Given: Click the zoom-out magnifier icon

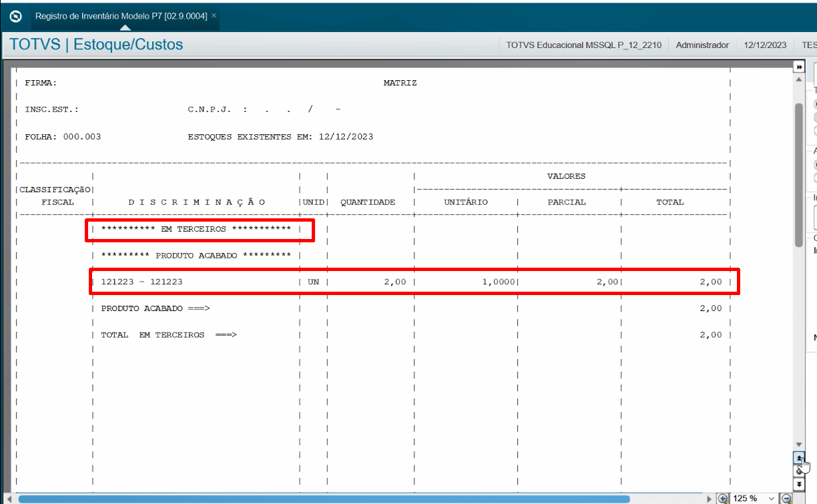Looking at the screenshot, I should click(786, 497).
